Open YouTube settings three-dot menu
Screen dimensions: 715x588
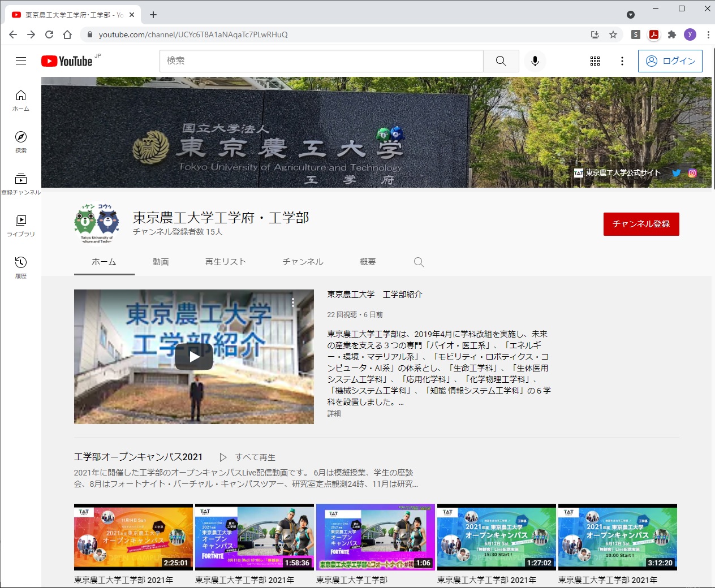coord(622,61)
